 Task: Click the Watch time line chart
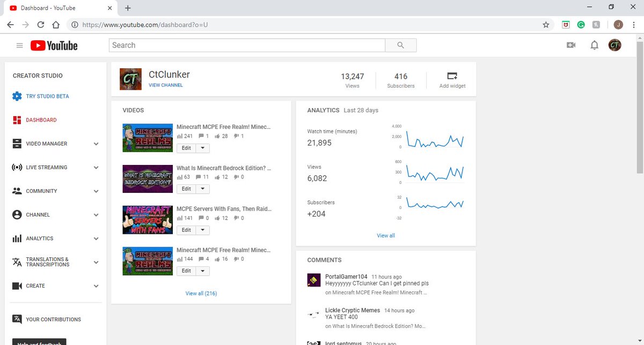pyautogui.click(x=435, y=139)
